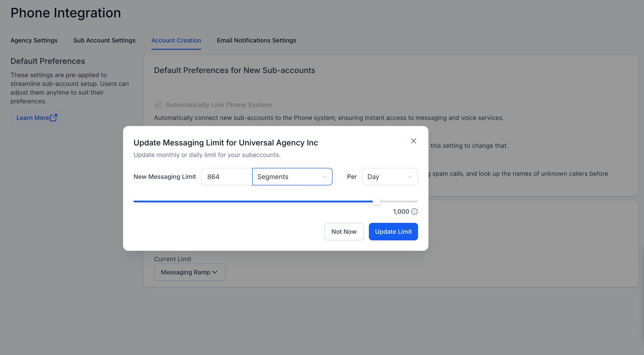
Task: Click the Phone Integration page title
Action: click(x=66, y=13)
